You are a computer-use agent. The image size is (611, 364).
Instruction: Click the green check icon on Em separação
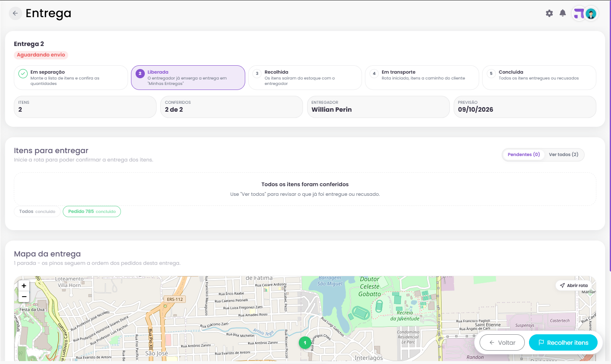(x=23, y=74)
